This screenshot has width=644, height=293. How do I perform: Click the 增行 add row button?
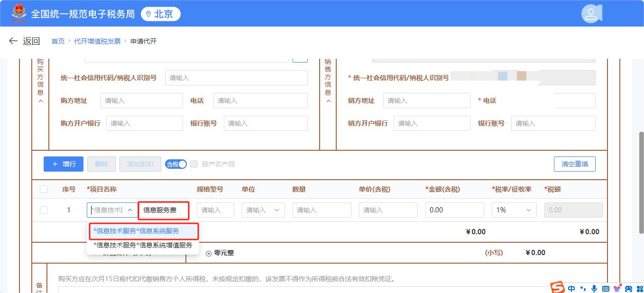click(x=64, y=164)
